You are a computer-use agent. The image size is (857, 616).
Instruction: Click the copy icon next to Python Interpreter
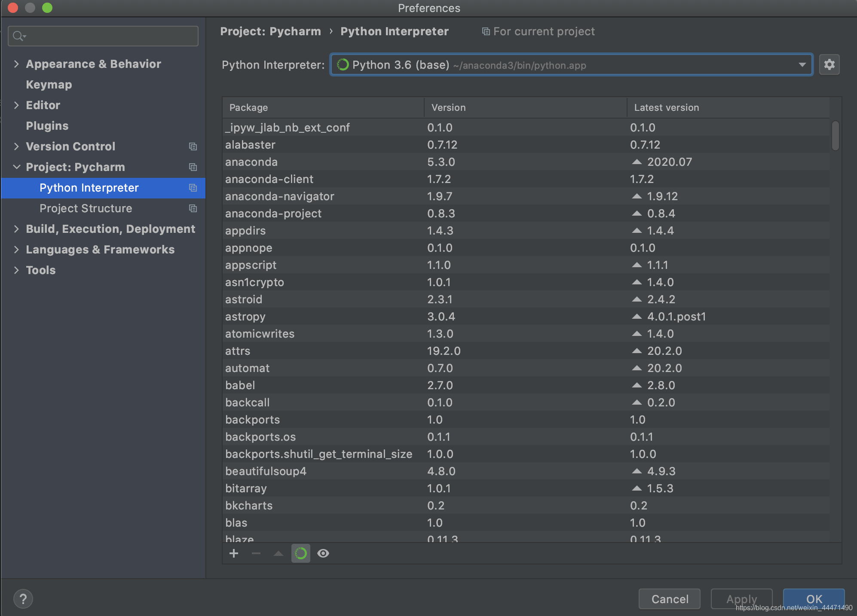tap(192, 188)
